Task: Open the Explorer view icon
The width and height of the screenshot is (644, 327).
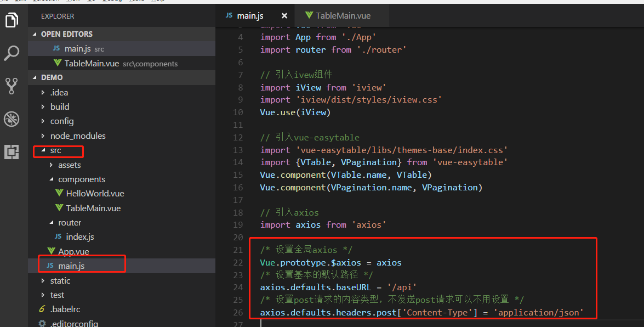Action: pos(12,20)
